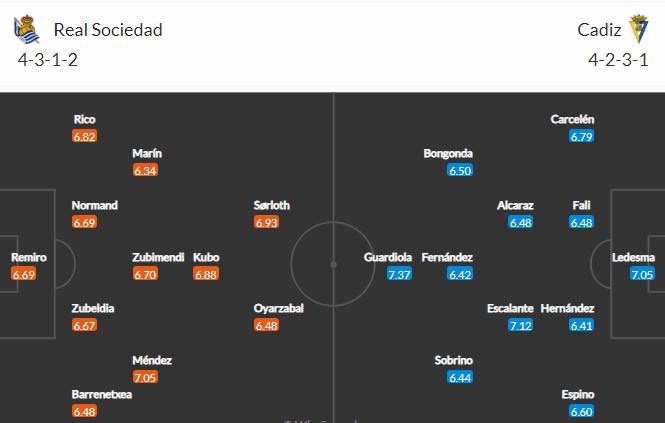Click player name Oyarzabal
This screenshot has height=423, width=665.
pyautogui.click(x=278, y=308)
